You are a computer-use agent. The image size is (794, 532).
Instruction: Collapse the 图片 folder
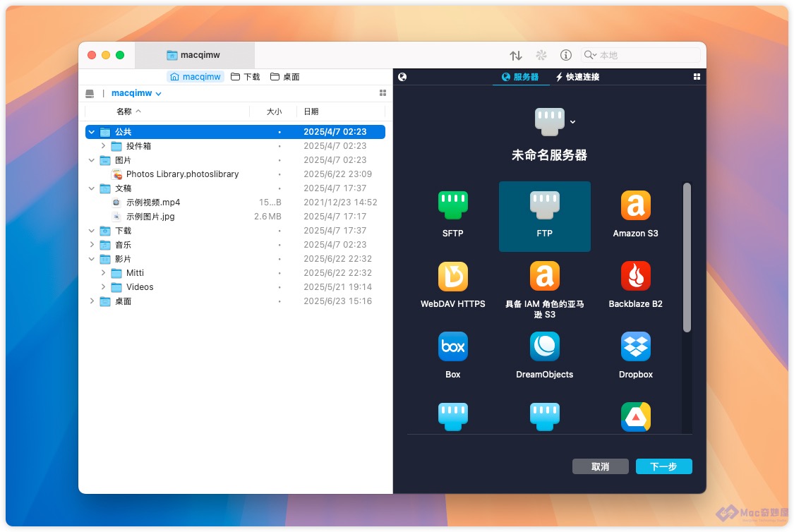[92, 160]
